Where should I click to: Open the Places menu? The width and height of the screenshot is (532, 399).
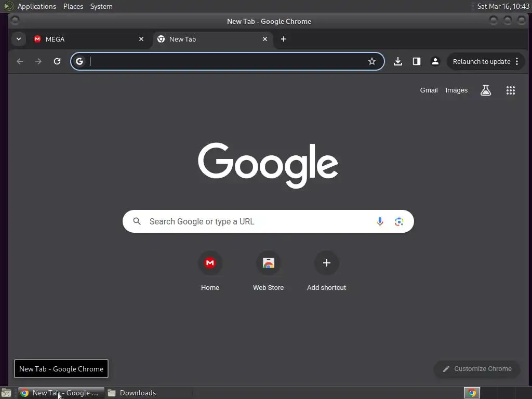pyautogui.click(x=73, y=6)
